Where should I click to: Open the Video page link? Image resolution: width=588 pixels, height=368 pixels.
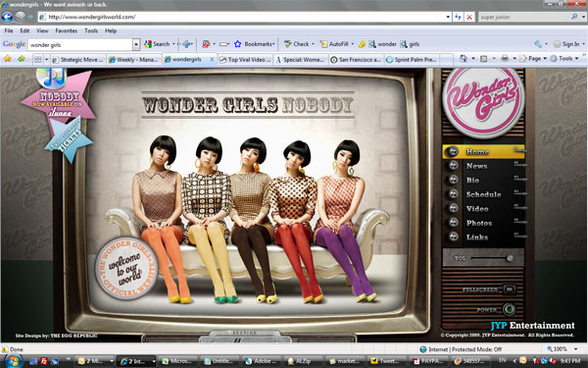pyautogui.click(x=477, y=209)
